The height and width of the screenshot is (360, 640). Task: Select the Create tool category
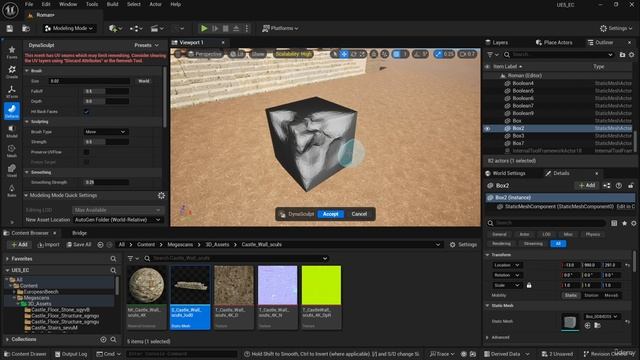coord(12,71)
